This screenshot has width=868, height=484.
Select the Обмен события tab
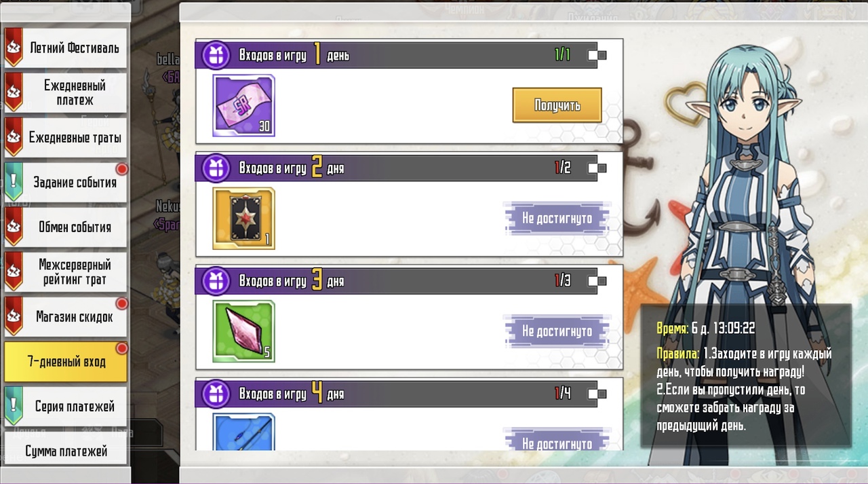coord(66,227)
